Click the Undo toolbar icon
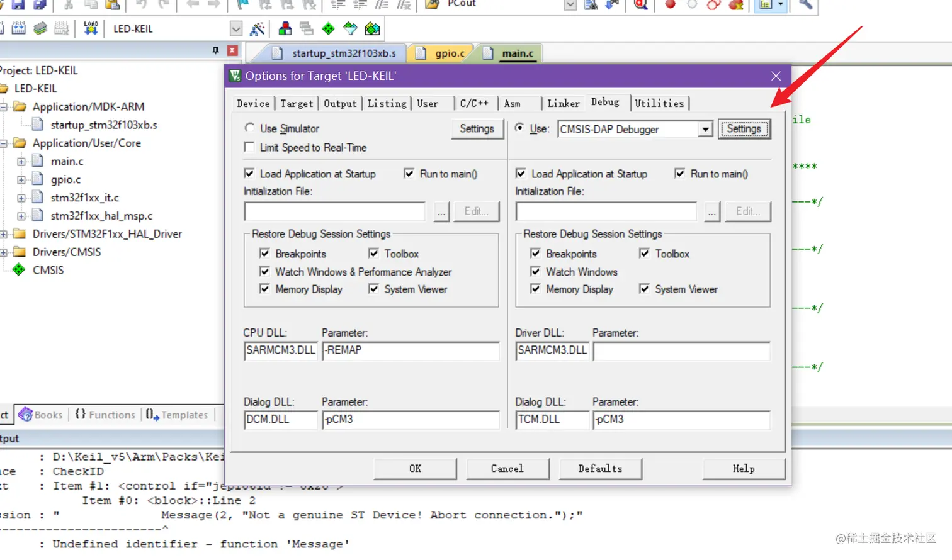The image size is (952, 560). point(142,4)
